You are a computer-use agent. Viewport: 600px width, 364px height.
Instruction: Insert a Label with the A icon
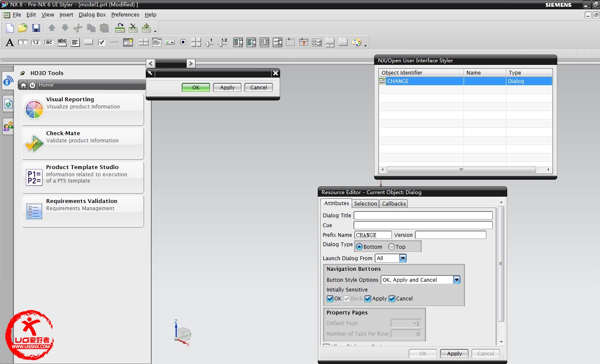[10, 42]
